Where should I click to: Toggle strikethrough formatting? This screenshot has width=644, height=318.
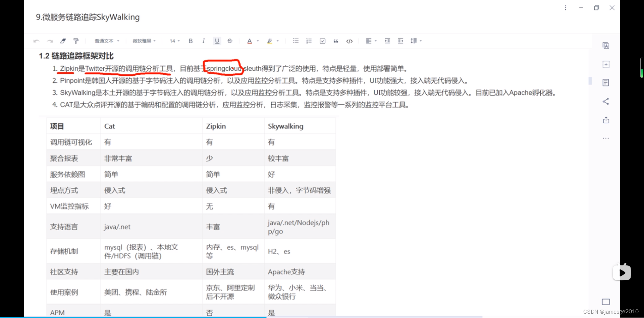230,41
